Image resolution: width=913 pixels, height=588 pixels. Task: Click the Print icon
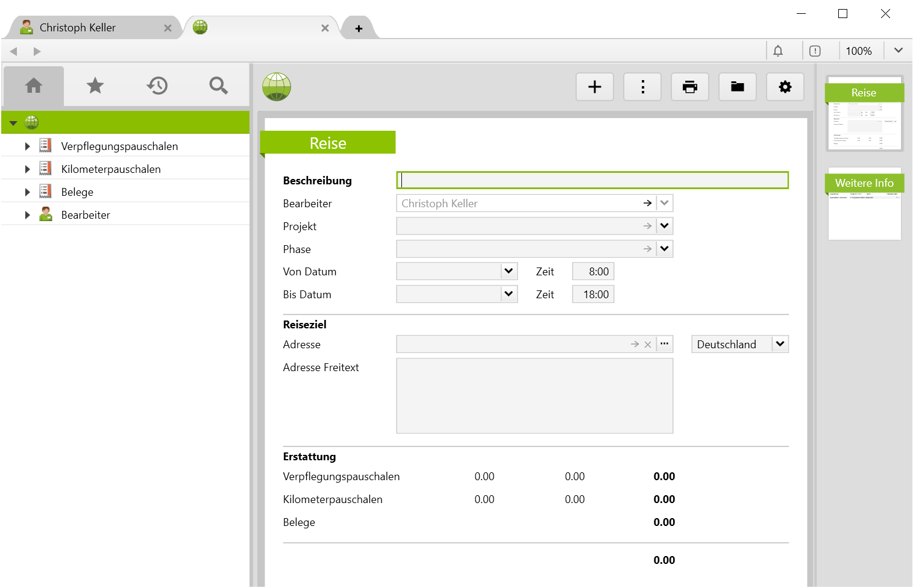690,87
